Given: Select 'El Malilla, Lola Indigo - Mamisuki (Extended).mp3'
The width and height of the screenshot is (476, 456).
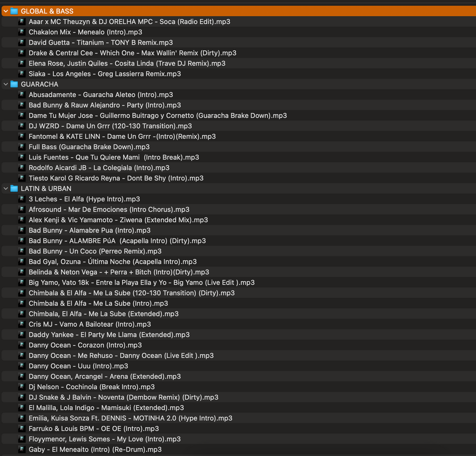Looking at the screenshot, I should 106,408.
